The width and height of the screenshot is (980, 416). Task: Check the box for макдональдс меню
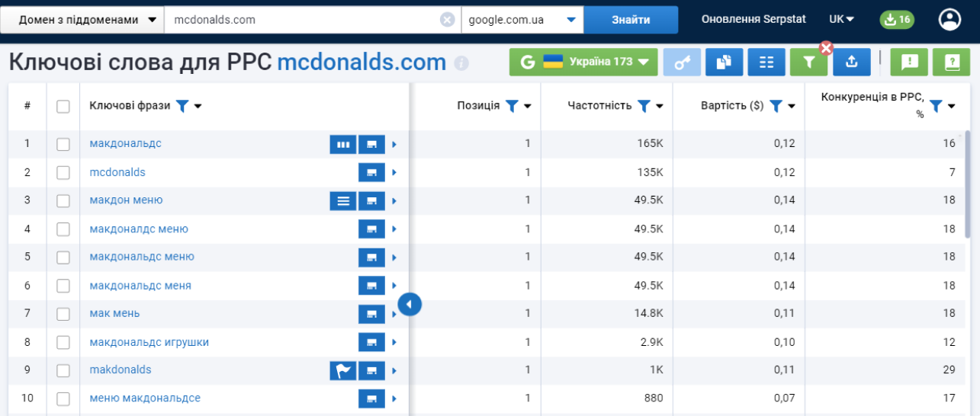(63, 258)
